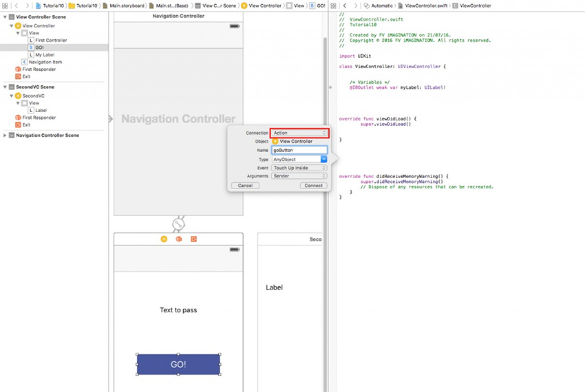Collapse the View node under View Controller

click(x=18, y=33)
